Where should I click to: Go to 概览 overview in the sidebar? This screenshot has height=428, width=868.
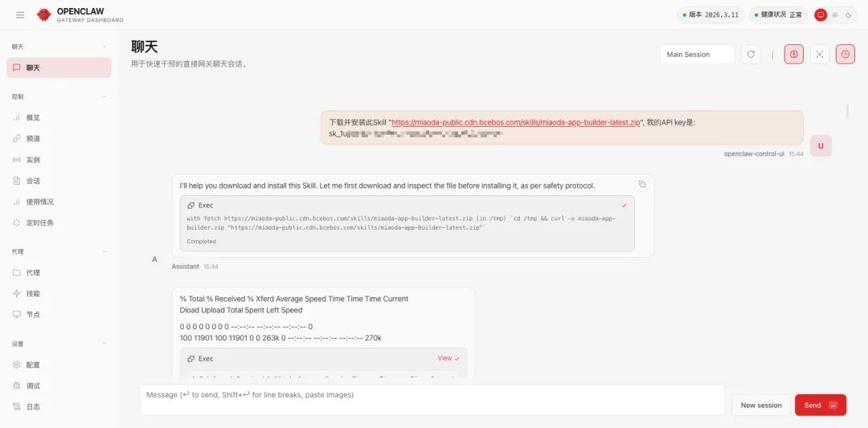(x=33, y=117)
